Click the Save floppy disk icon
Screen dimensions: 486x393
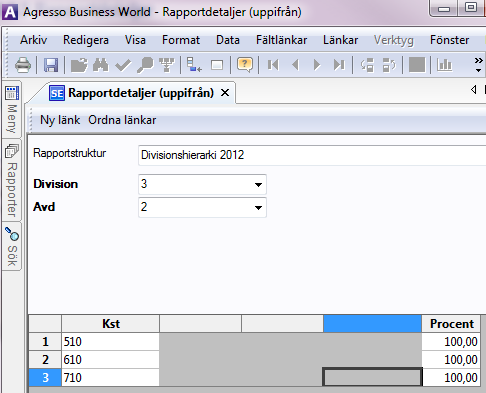[x=51, y=65]
